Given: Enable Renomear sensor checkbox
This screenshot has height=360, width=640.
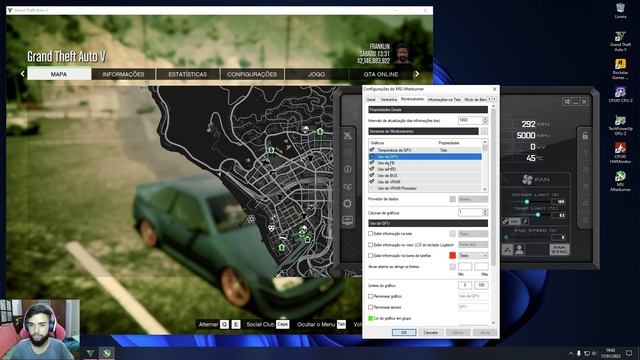Looking at the screenshot, I should pyautogui.click(x=371, y=307).
